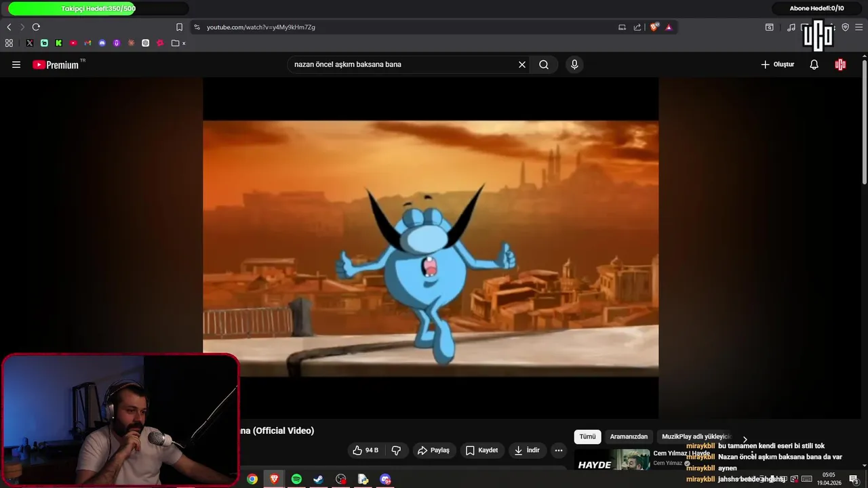Click the install/cast screen icon in address bar
The image size is (868, 488).
[622, 27]
